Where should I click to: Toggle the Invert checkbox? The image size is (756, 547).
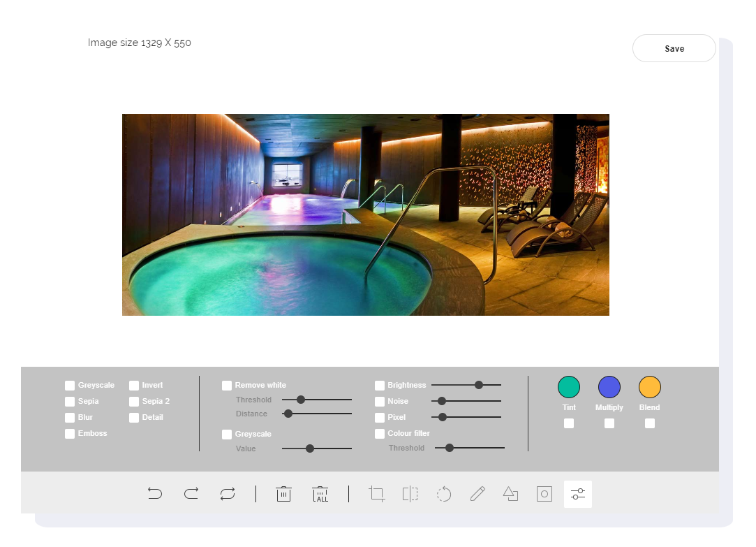pos(134,386)
